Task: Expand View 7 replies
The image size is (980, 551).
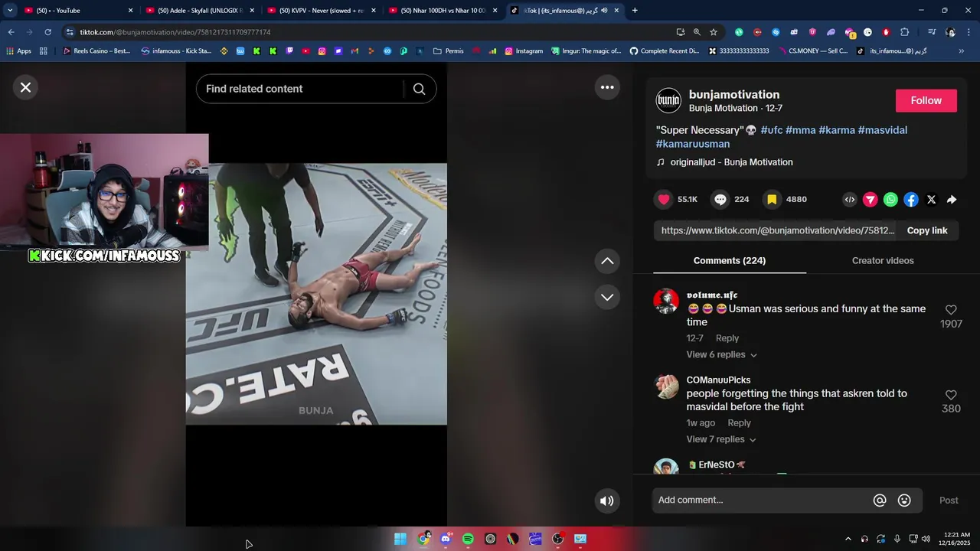Action: click(721, 439)
